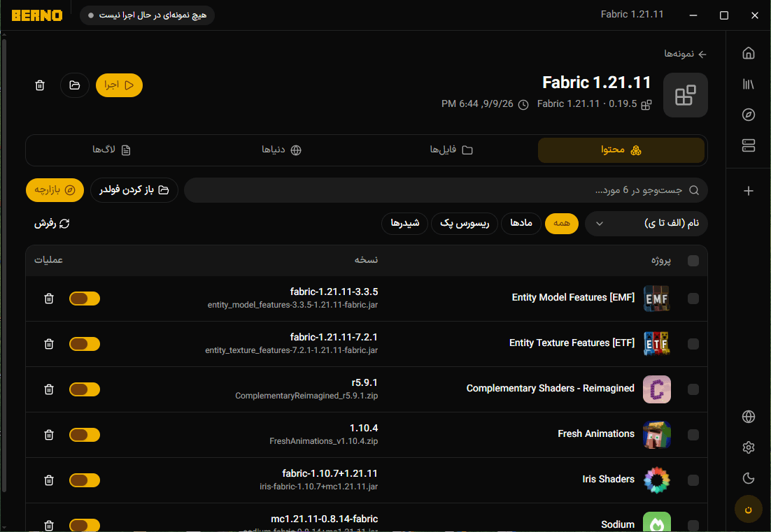Delete Complementary Shaders - Reimagined
The image size is (771, 532).
coord(49,389)
